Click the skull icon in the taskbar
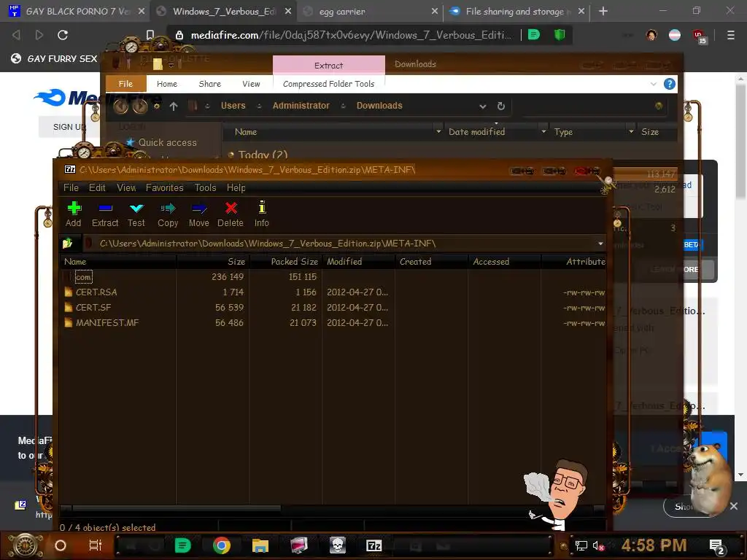 (x=337, y=545)
